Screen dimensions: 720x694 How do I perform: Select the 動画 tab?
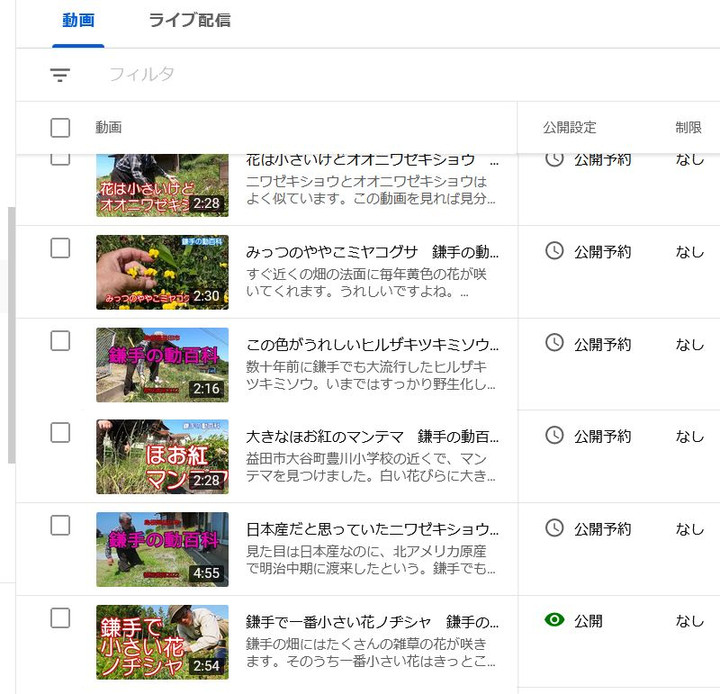[x=78, y=21]
